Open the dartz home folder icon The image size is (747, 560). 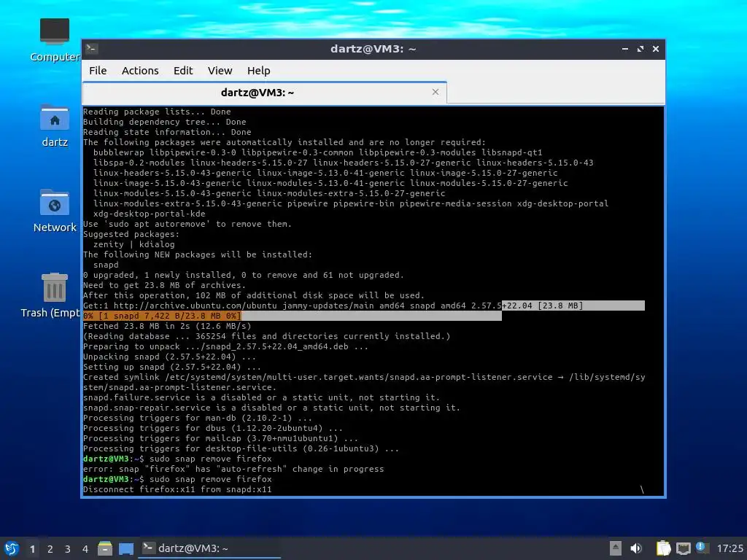coord(54,125)
